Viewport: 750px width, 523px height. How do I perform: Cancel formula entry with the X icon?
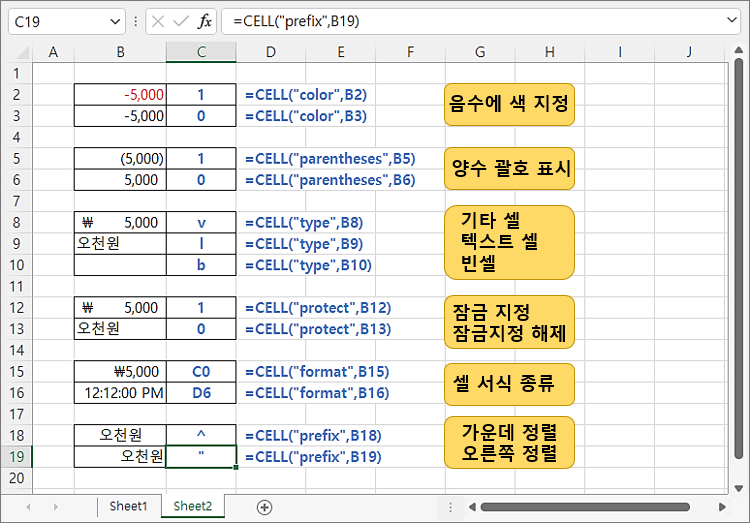pyautogui.click(x=158, y=22)
